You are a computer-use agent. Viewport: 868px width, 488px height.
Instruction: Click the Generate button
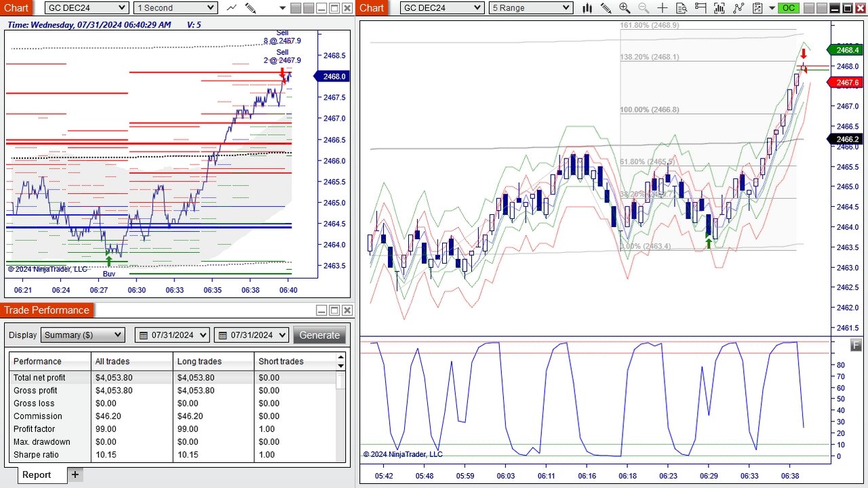pos(319,335)
